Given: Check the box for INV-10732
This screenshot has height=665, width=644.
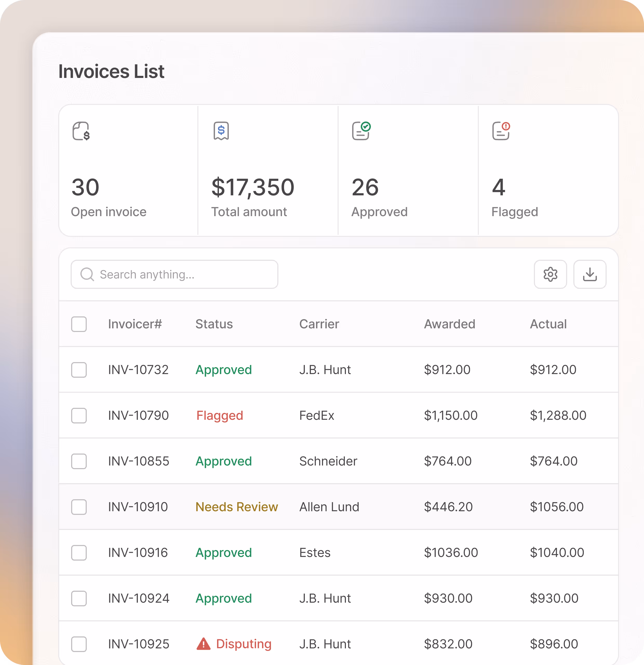Looking at the screenshot, I should tap(79, 369).
